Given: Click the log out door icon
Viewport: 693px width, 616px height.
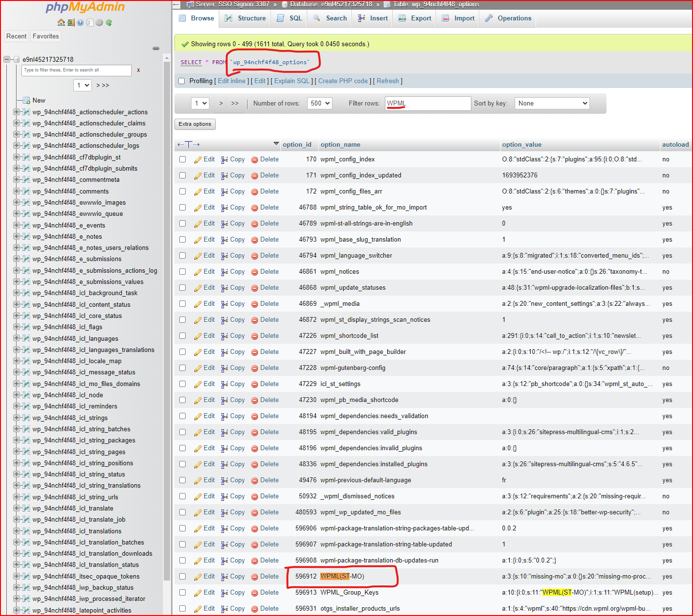Looking at the screenshot, I should click(x=71, y=22).
